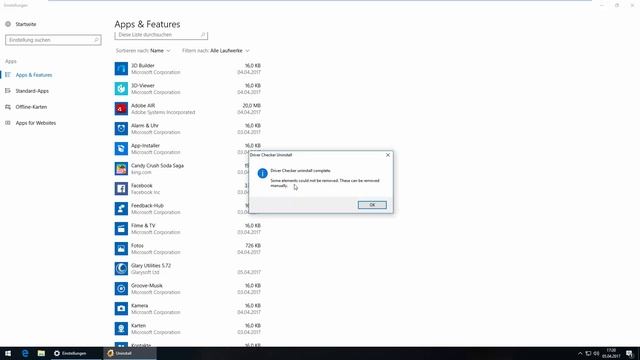Click the 726 KB size of Fotos

pyautogui.click(x=253, y=246)
